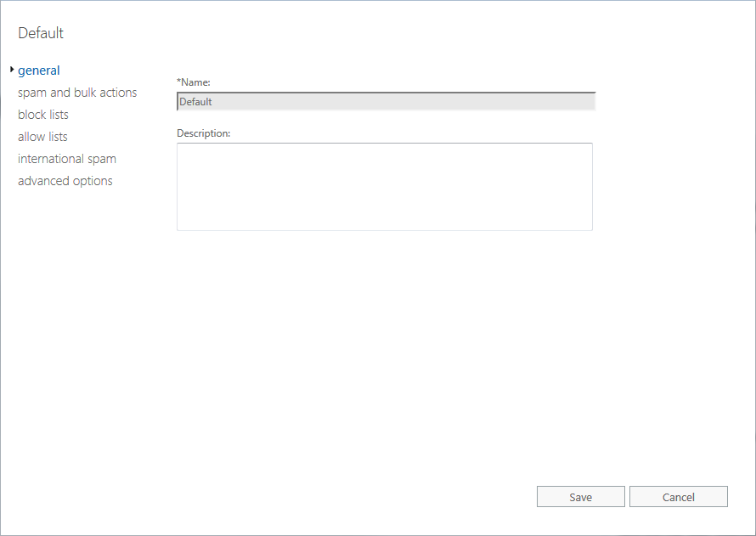The height and width of the screenshot is (536, 756).
Task: Open the allow lists section
Action: pyautogui.click(x=42, y=137)
